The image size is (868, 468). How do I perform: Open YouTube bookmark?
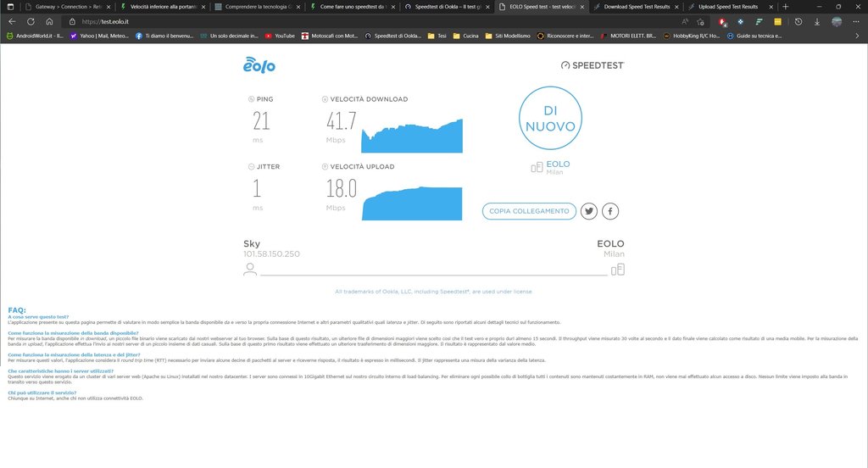(280, 36)
